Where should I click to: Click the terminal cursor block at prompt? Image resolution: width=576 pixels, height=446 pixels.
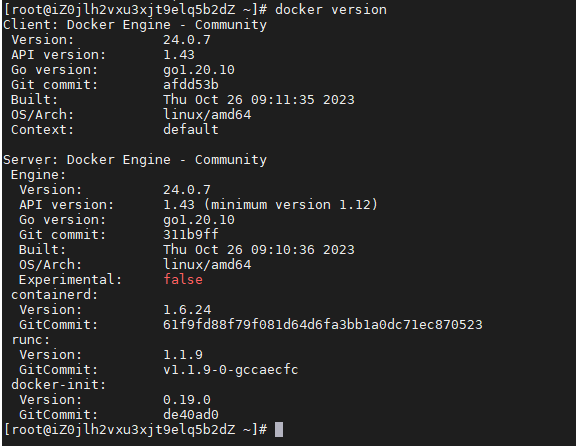279,429
